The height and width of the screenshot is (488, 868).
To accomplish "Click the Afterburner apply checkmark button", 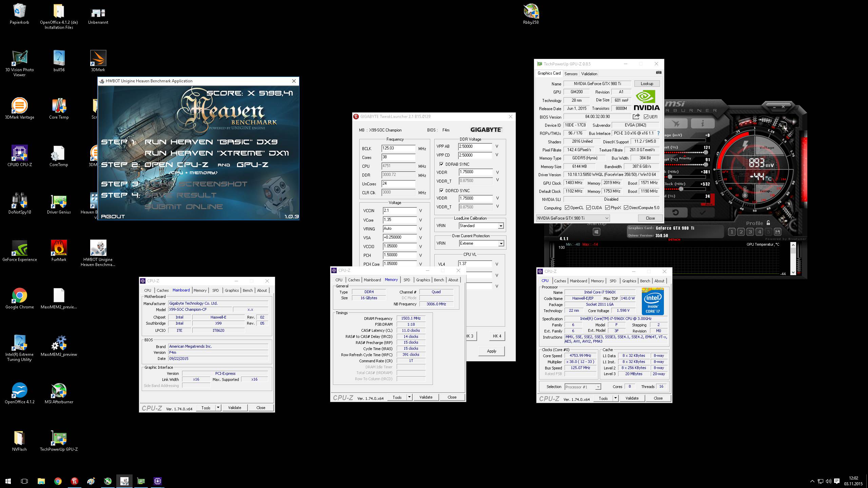I will (702, 212).
